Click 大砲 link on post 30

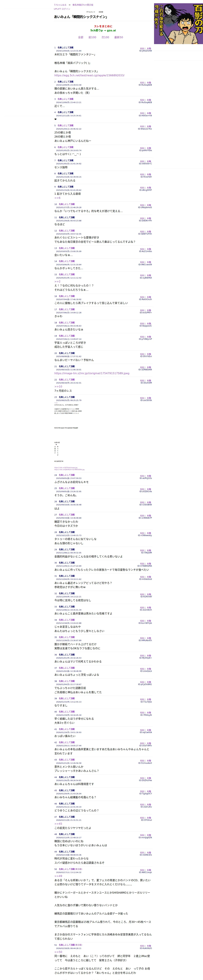pyautogui.click(x=149, y=564)
